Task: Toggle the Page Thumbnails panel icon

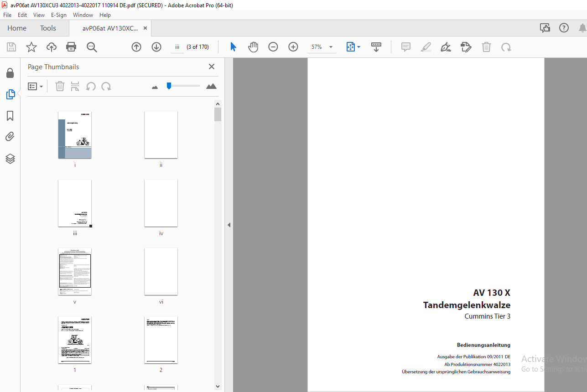Action: 10,94
